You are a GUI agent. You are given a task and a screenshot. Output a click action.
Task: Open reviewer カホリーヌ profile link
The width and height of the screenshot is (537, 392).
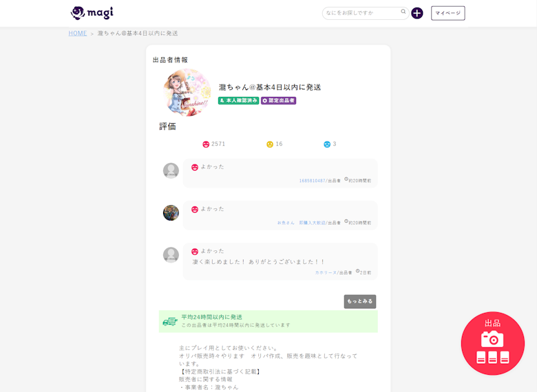tap(325, 273)
